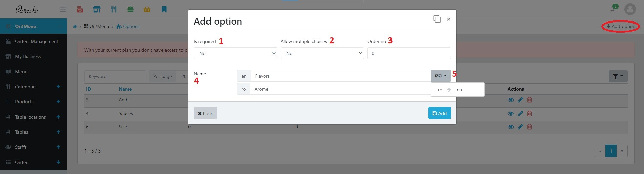Click the fork and knife toolbar icon

click(x=113, y=9)
